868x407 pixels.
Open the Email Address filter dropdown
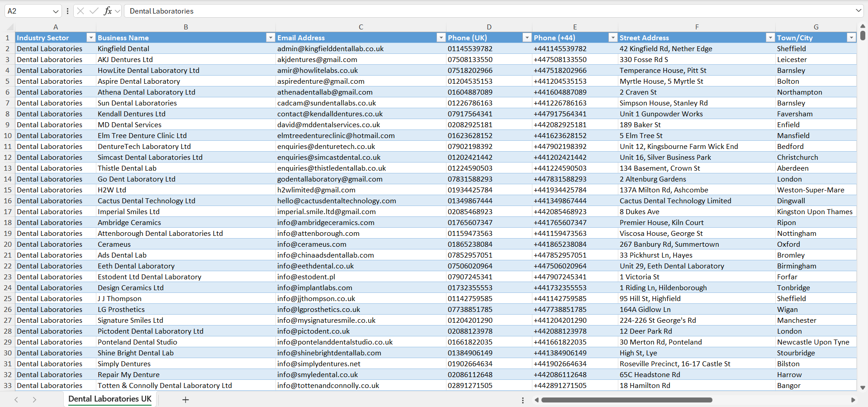(x=441, y=38)
